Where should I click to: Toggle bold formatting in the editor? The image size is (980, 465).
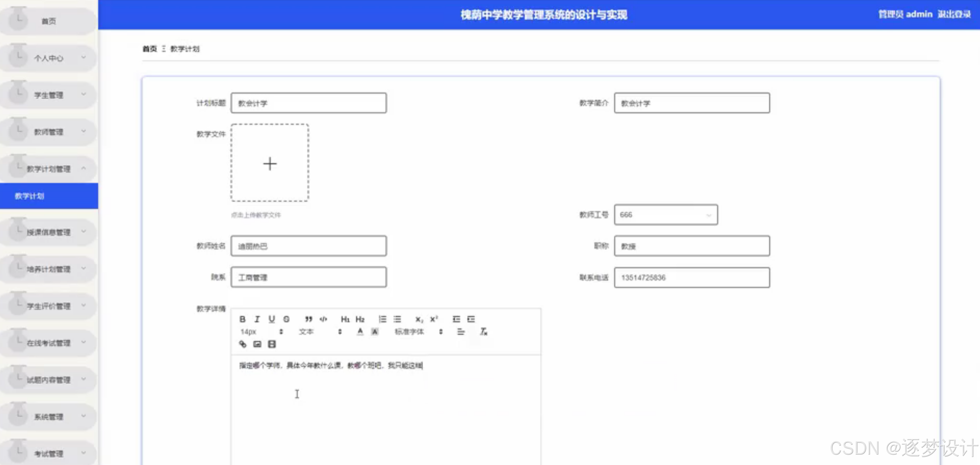coord(242,319)
